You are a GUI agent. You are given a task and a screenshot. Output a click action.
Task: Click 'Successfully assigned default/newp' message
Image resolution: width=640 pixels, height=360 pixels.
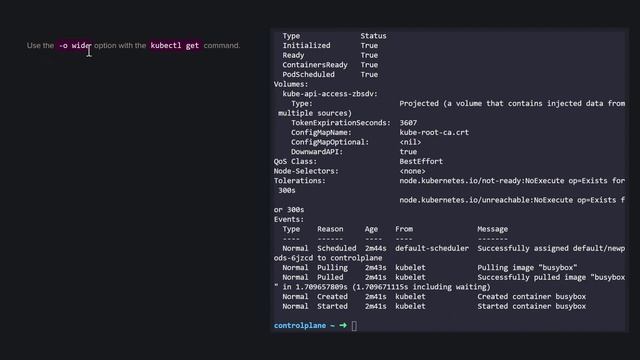(551, 248)
